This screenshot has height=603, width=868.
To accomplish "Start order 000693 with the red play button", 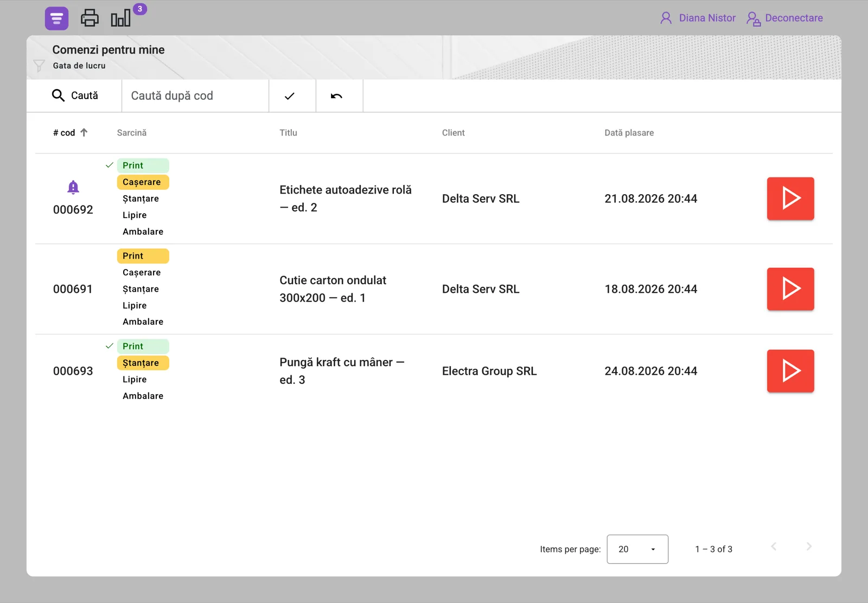I will click(x=790, y=371).
